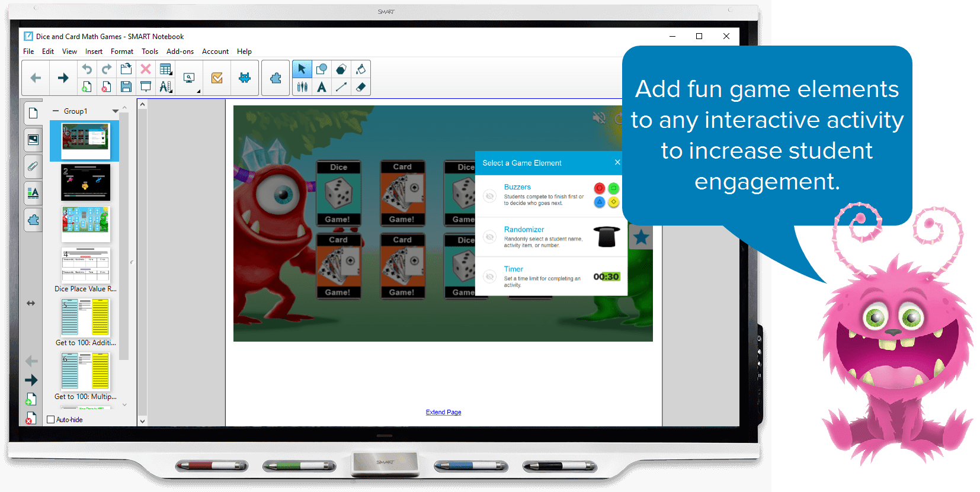Click the red X delete icon
Viewport: 980px width, 492px height.
click(x=145, y=69)
